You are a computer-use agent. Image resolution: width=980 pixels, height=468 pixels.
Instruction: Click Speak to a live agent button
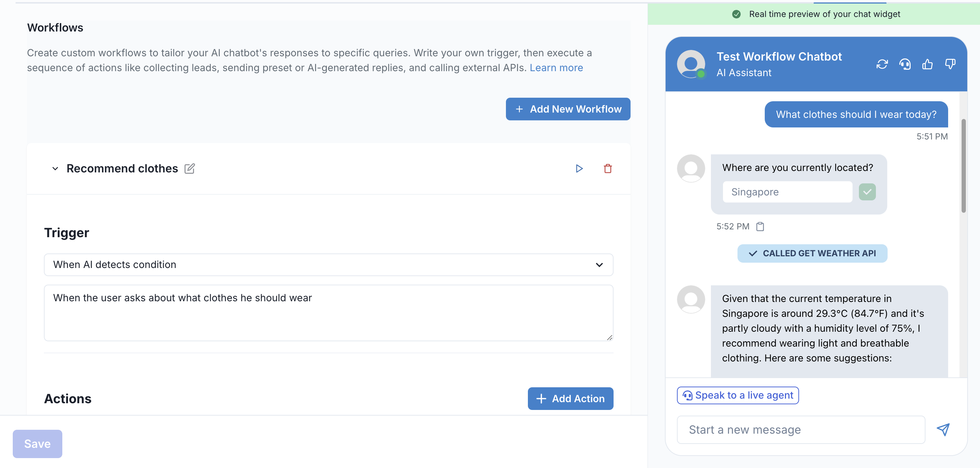pos(737,395)
